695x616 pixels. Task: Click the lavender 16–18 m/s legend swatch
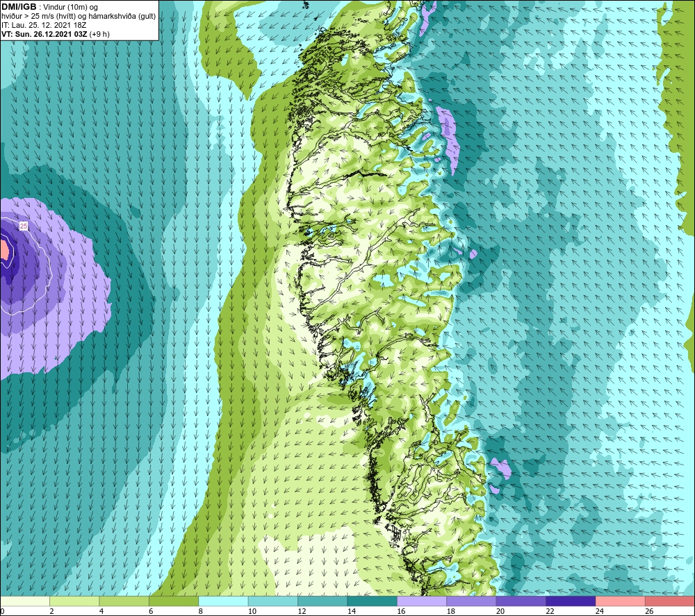coord(422,601)
